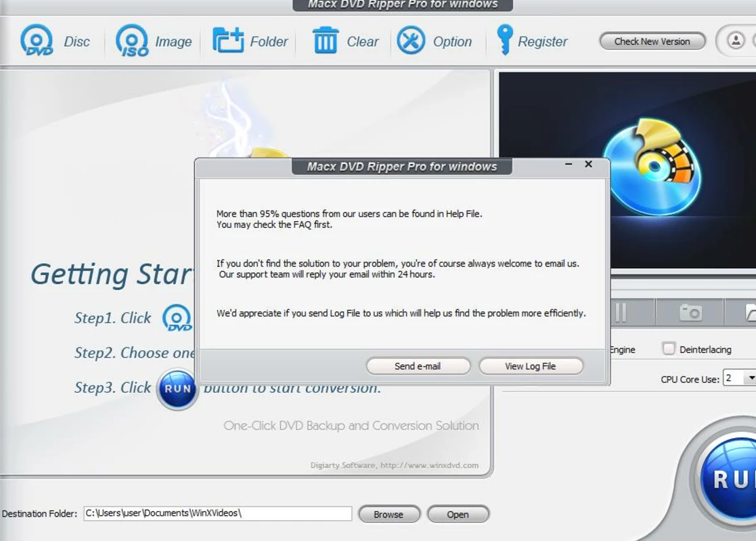The height and width of the screenshot is (541, 756).
Task: Take a snapshot with camera icon
Action: tap(690, 312)
